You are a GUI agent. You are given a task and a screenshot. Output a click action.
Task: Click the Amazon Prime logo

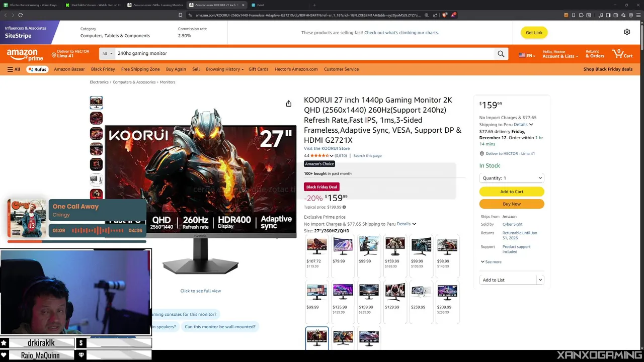click(25, 54)
